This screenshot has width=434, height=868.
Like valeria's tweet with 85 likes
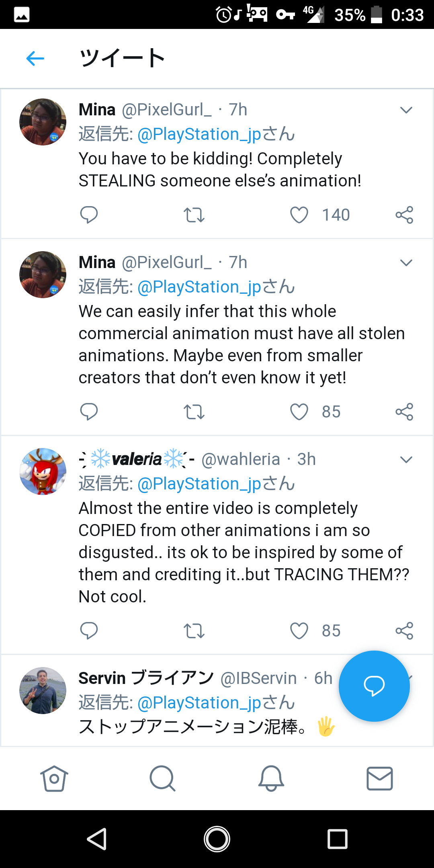pyautogui.click(x=299, y=631)
